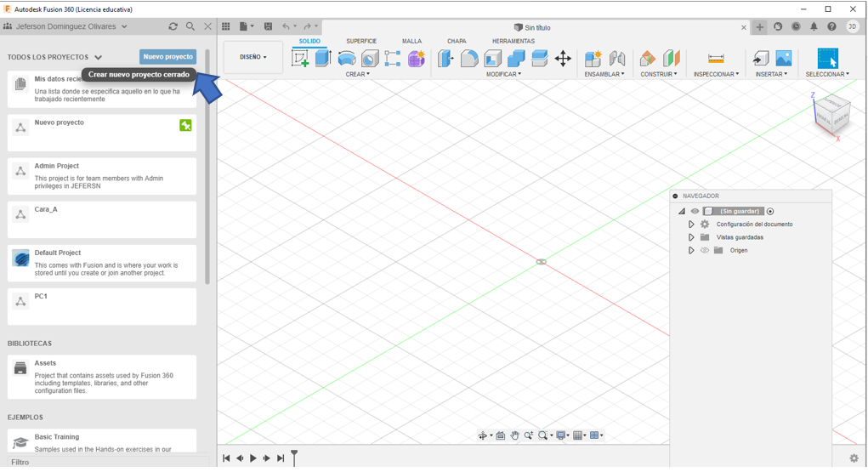This screenshot has height=472, width=868.
Task: Select the Rectangular Pattern tool
Action: coord(393,58)
